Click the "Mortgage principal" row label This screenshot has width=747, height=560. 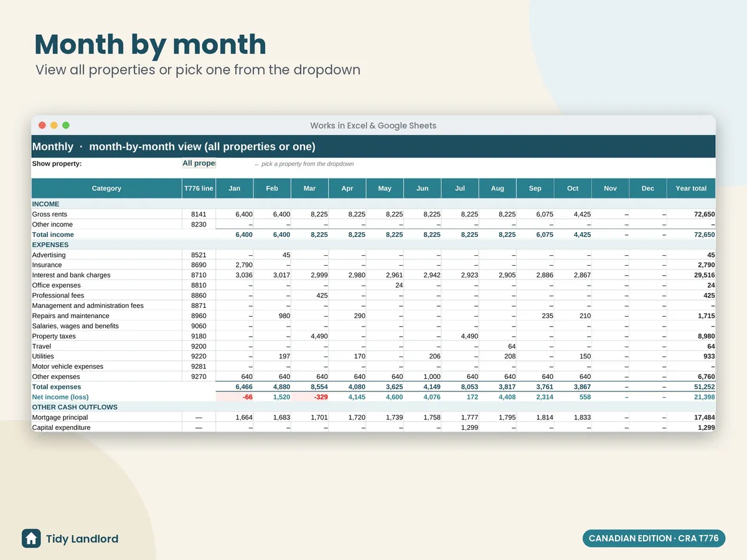(60, 418)
